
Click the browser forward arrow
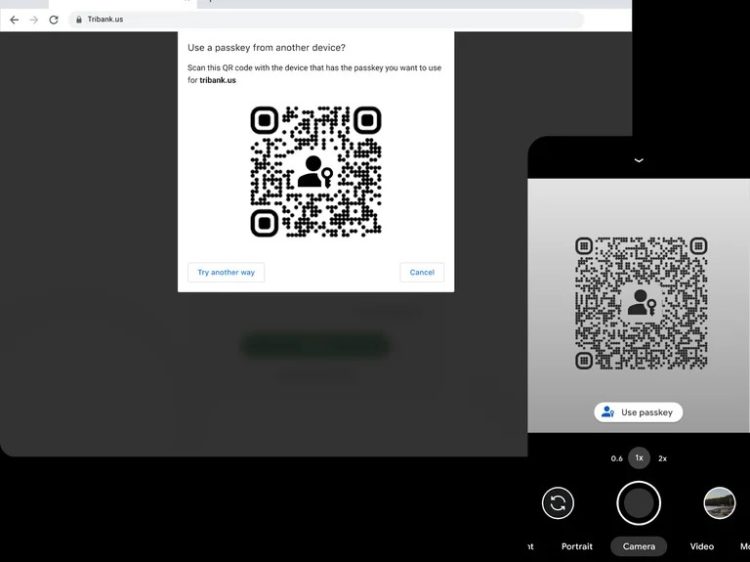33,20
